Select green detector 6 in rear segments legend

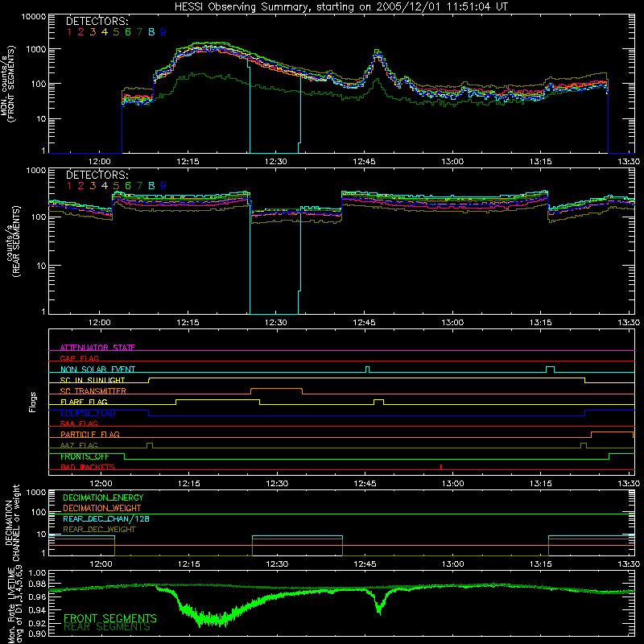coord(128,186)
